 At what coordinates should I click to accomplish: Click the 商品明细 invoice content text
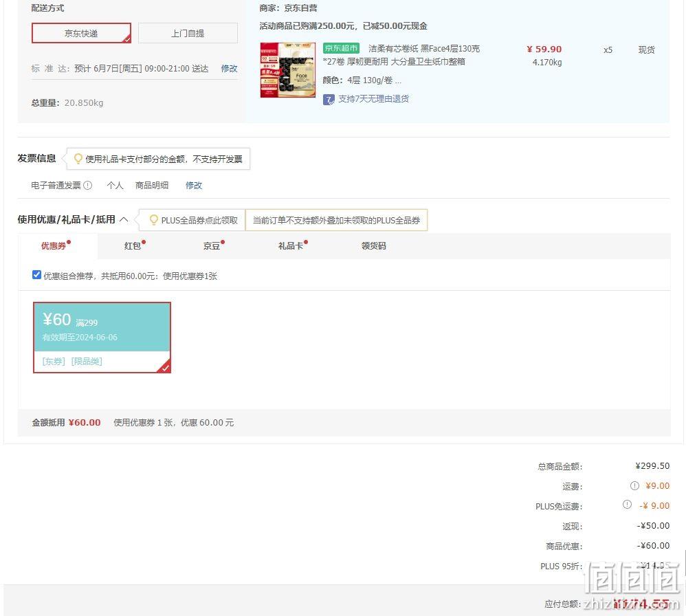152,185
